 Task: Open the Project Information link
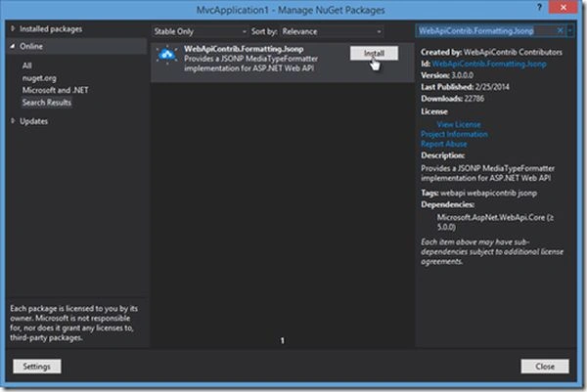point(454,134)
